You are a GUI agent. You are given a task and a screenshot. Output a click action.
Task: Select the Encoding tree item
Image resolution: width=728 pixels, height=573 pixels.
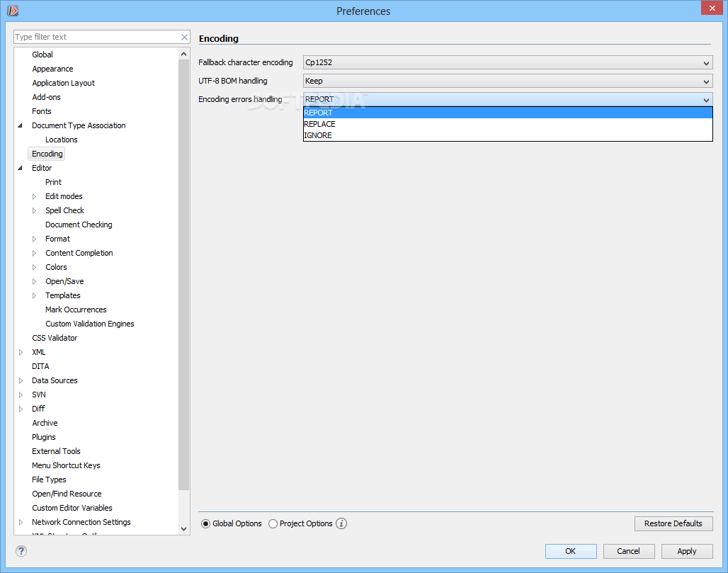point(47,154)
